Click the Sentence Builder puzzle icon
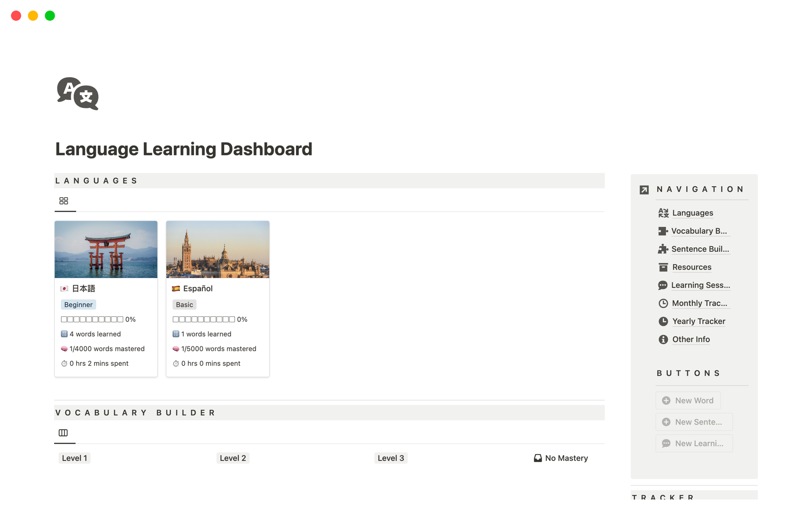Screen dimensions: 812x508 [x=663, y=249]
